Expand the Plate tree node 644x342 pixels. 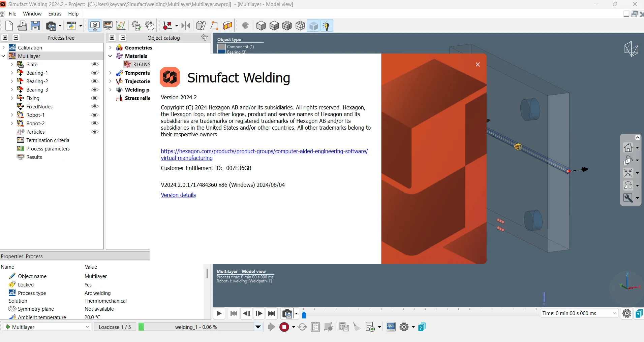[x=12, y=64]
